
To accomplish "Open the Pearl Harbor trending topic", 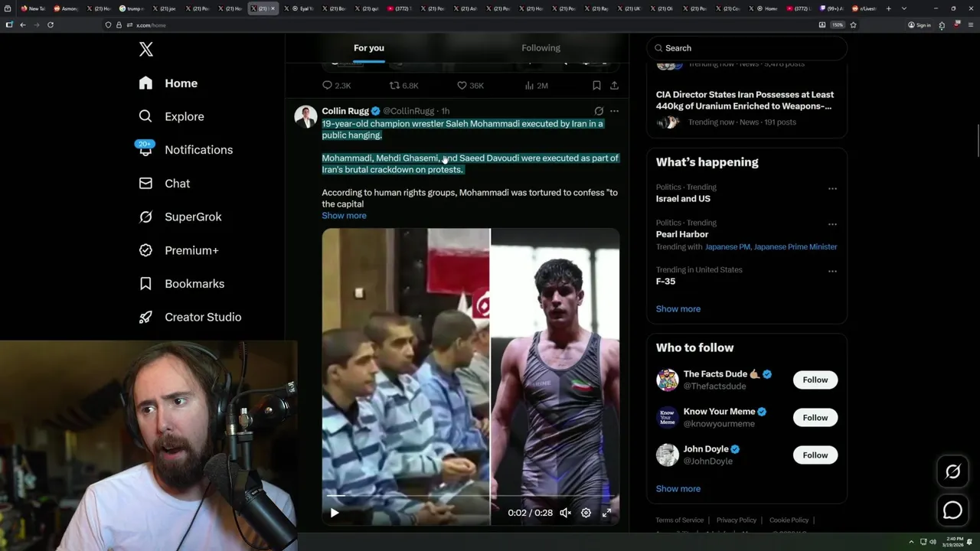I will 681,234.
